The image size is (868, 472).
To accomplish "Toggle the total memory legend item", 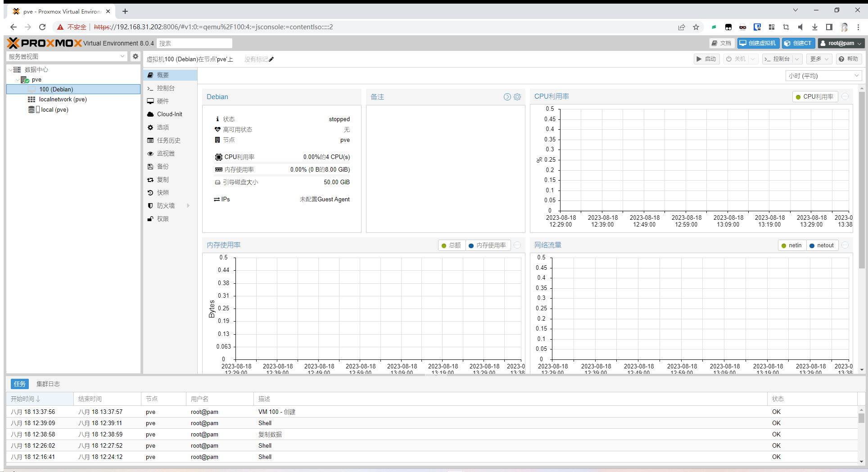I will pyautogui.click(x=451, y=245).
